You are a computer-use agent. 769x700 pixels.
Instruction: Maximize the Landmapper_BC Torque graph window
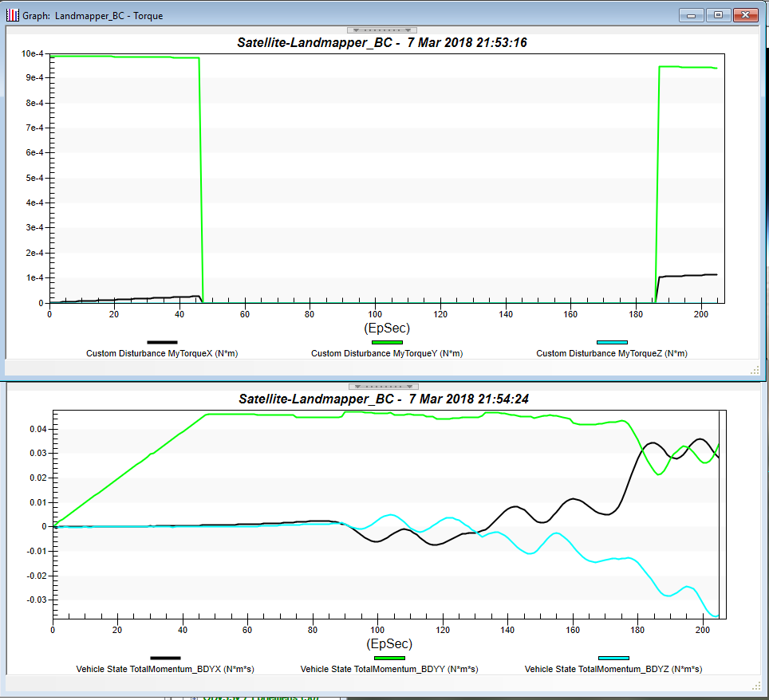(x=718, y=15)
